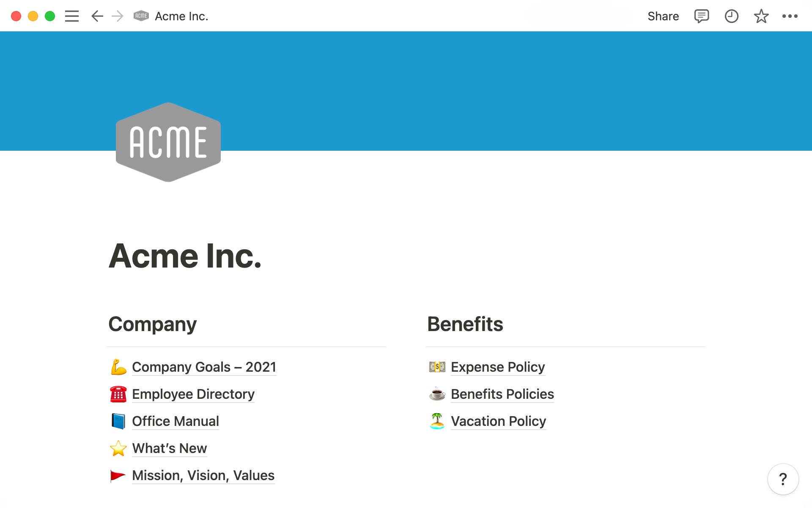The width and height of the screenshot is (812, 508).
Task: Click the forward navigation arrow
Action: (117, 16)
